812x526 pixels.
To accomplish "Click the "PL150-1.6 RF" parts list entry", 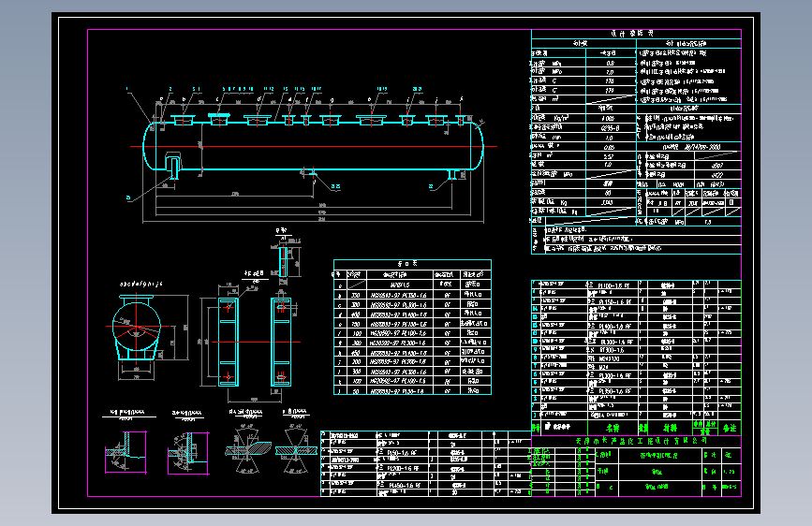I will [614, 301].
